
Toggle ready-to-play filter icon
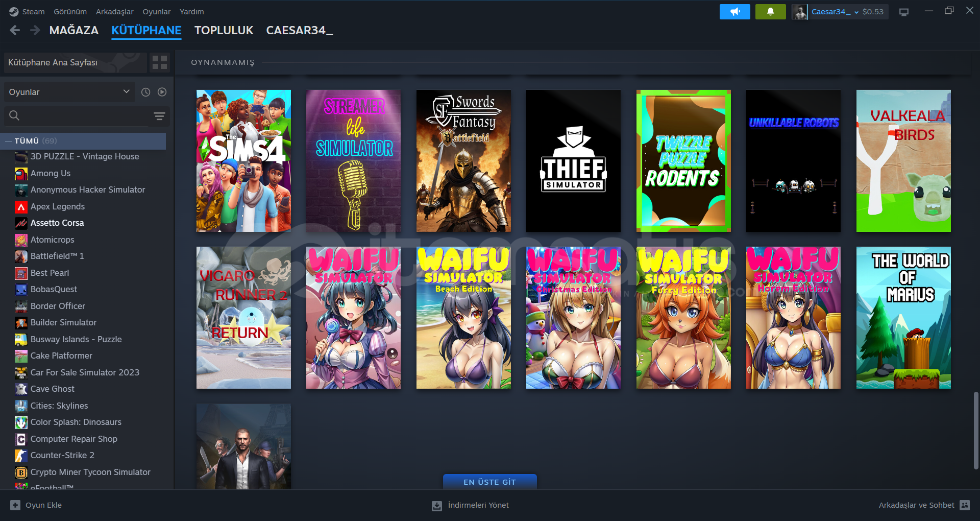click(x=162, y=92)
